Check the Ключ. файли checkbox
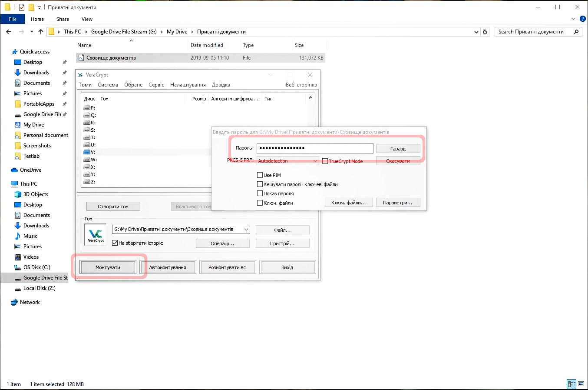 pos(260,203)
